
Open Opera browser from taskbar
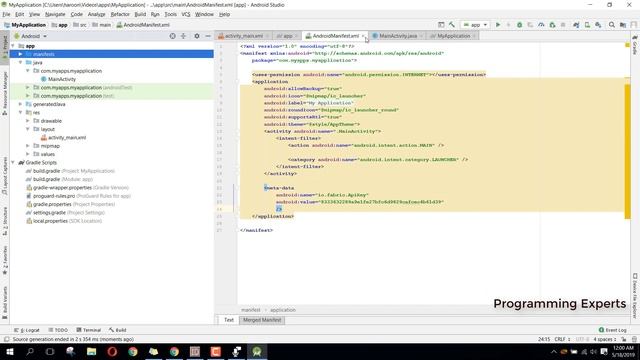112,351
